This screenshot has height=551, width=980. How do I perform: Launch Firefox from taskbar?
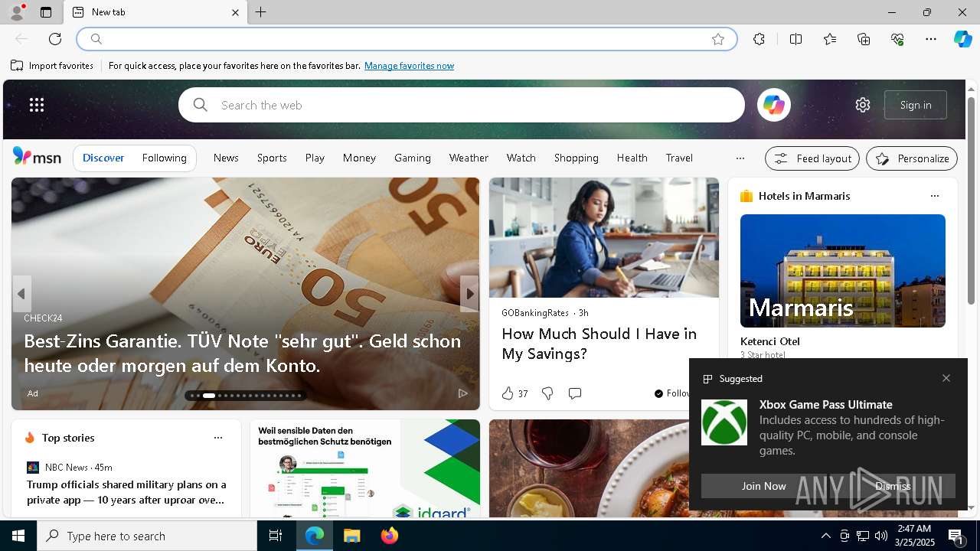(x=390, y=536)
